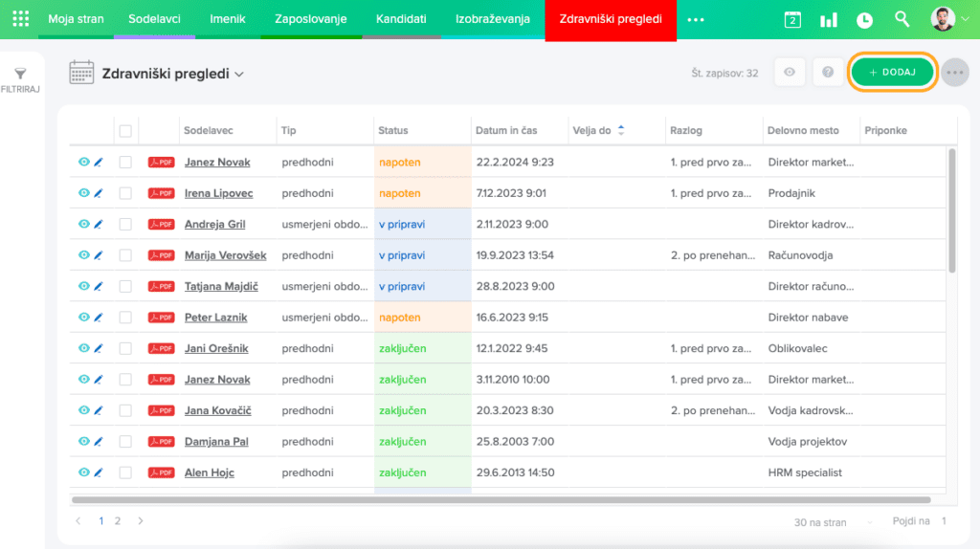Click the help question mark button
The image size is (980, 549).
828,73
